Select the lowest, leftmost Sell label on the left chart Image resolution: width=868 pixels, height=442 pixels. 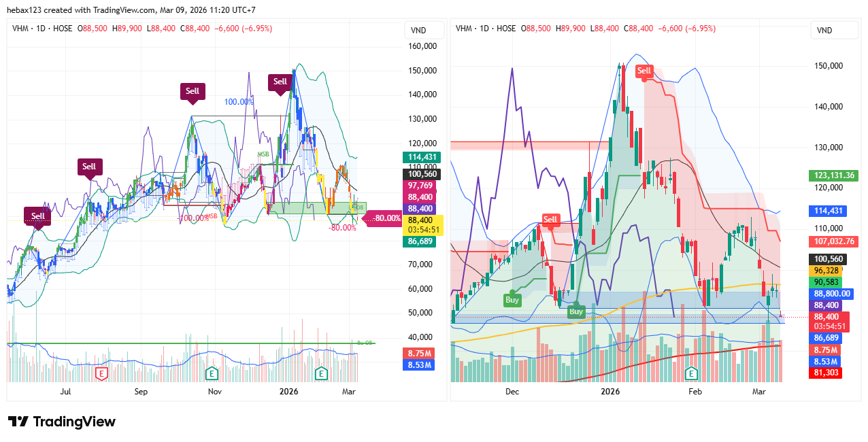tap(37, 216)
